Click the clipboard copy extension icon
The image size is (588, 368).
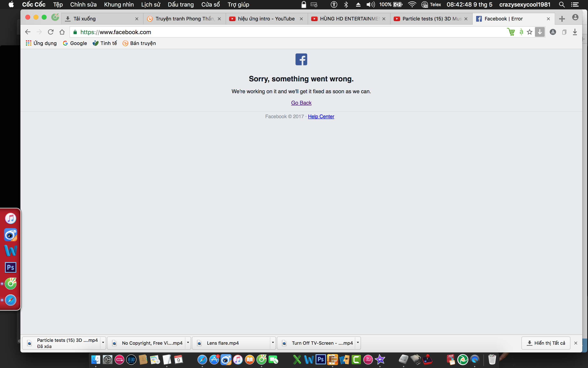tap(564, 32)
